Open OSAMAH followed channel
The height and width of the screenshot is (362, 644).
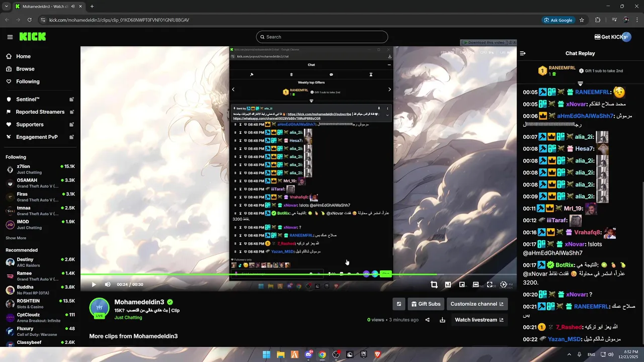click(40, 183)
